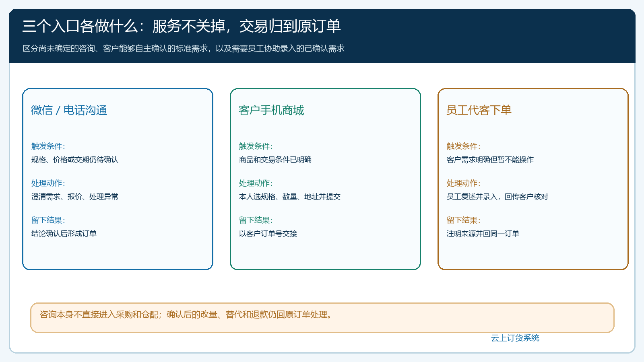Screen dimensions: 644x362
Task: Click the 员工代客下单 card heading
Action: (479, 110)
